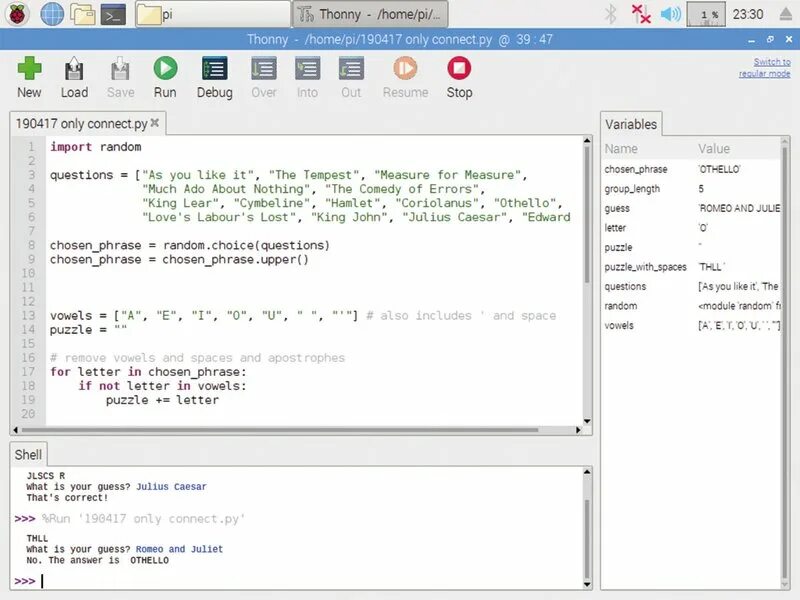Viewport: 800px width, 600px height.
Task: Click the import random code line
Action: coord(95,147)
